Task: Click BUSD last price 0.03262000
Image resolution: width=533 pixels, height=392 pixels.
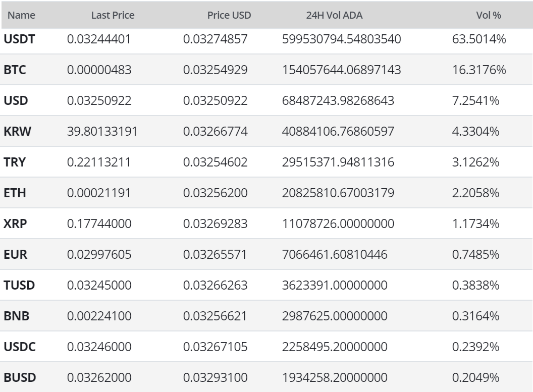Action: point(99,377)
